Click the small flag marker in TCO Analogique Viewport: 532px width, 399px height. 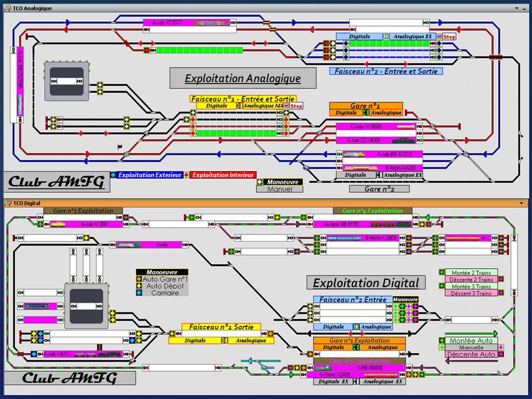tap(120, 147)
